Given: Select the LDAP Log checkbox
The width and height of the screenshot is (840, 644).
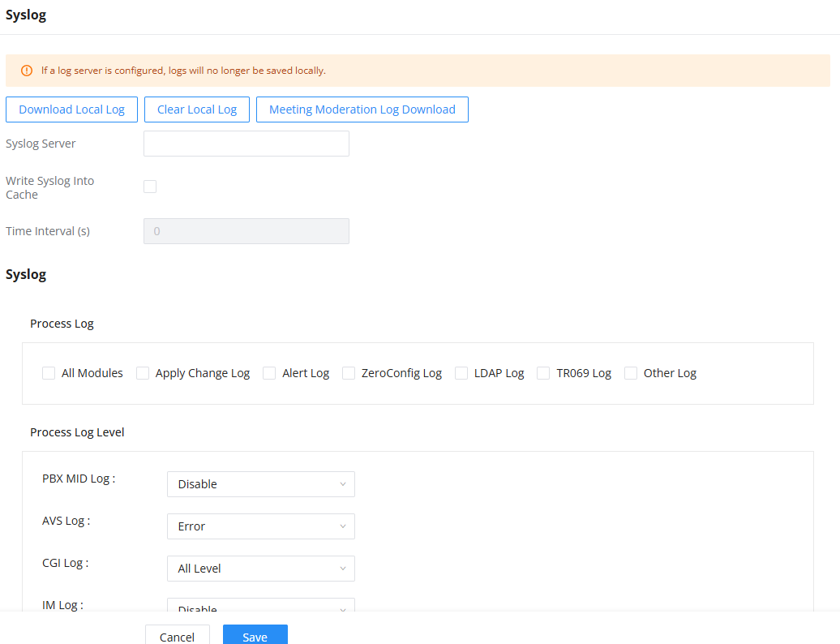Looking at the screenshot, I should click(461, 373).
